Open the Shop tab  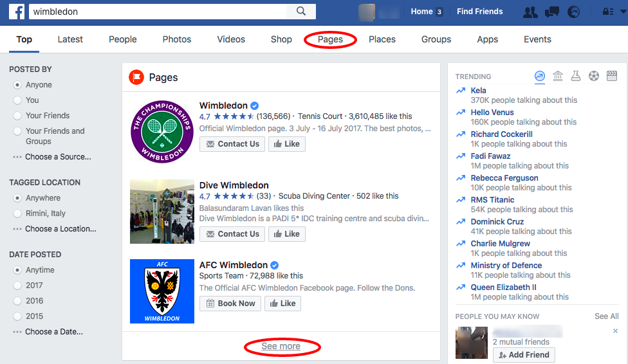281,39
